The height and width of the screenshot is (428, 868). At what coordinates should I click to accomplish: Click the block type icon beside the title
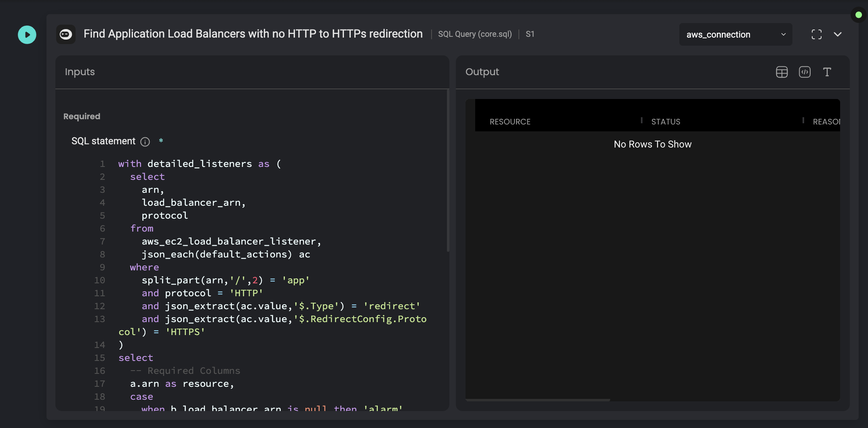[x=66, y=34]
